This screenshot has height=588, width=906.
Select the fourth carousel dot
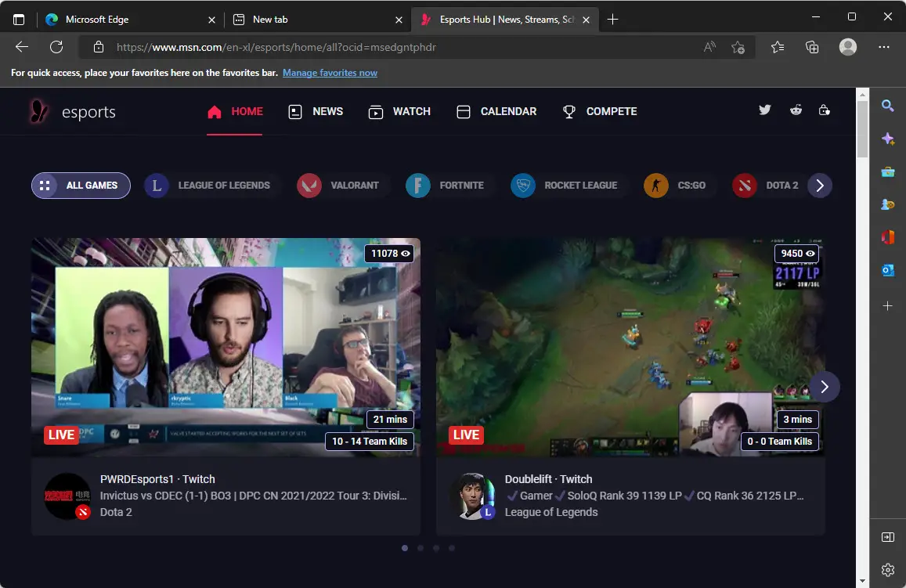451,548
